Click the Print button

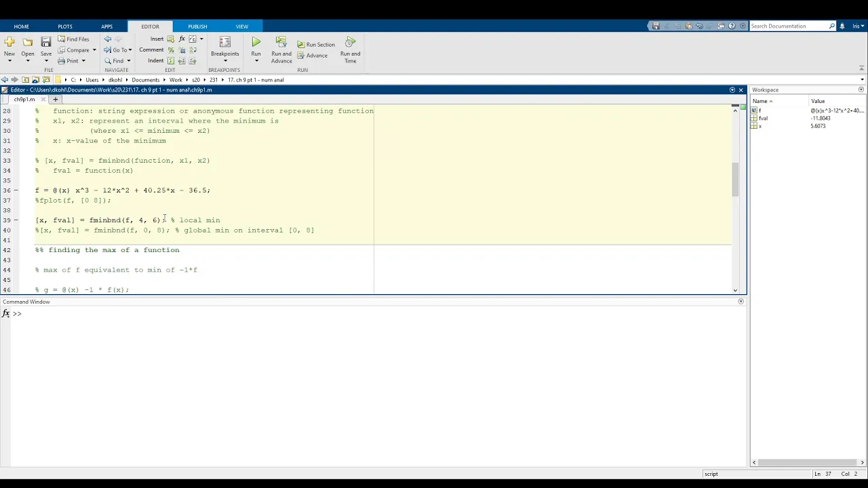[68, 61]
